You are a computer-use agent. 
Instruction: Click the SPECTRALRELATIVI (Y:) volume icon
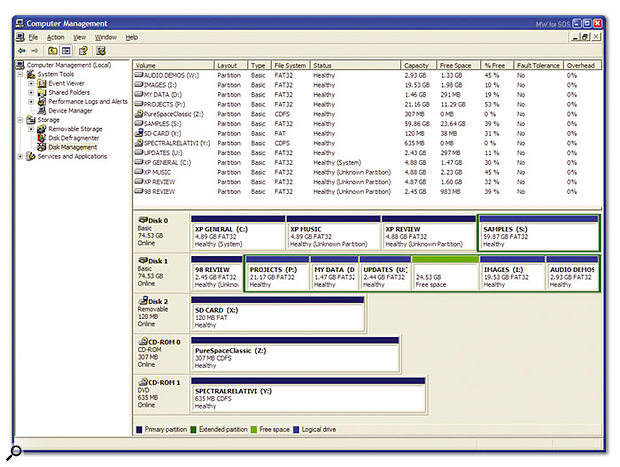point(138,143)
